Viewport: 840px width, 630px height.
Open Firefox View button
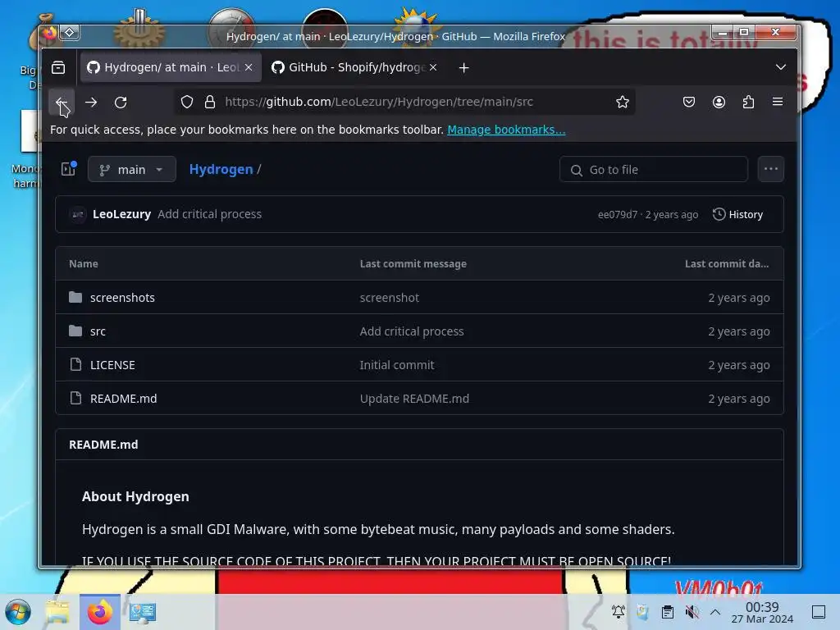coord(58,67)
